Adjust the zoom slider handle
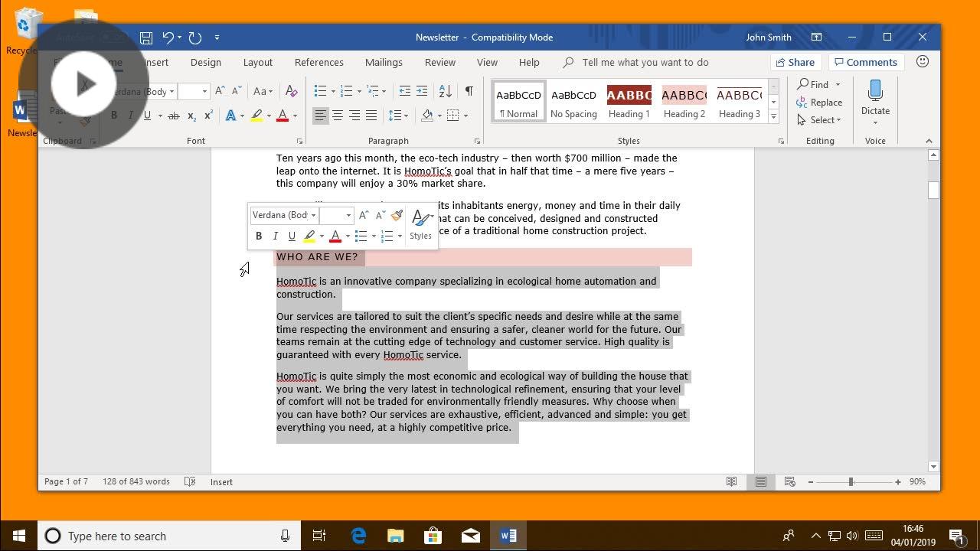Image resolution: width=980 pixels, height=551 pixels. 851,482
